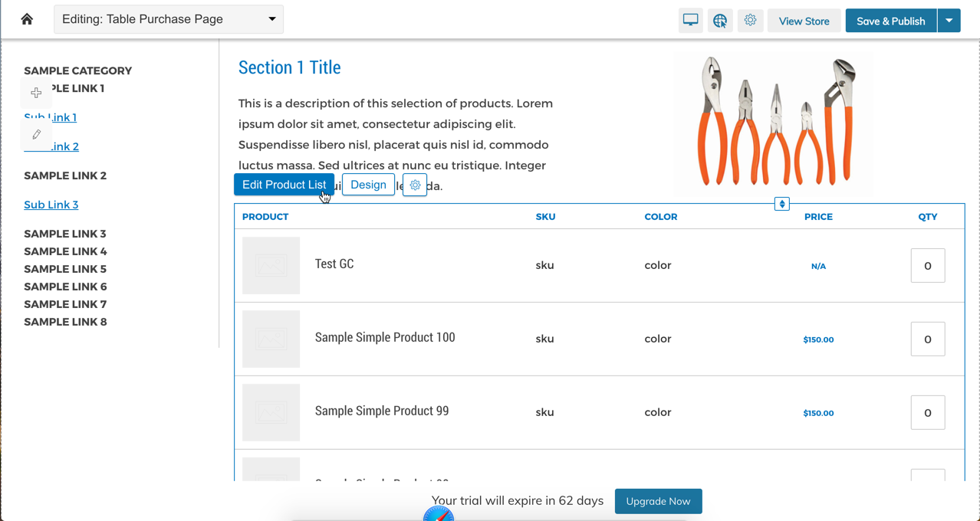Select Sample Link 2 in sidebar
The height and width of the screenshot is (521, 980).
click(x=65, y=175)
